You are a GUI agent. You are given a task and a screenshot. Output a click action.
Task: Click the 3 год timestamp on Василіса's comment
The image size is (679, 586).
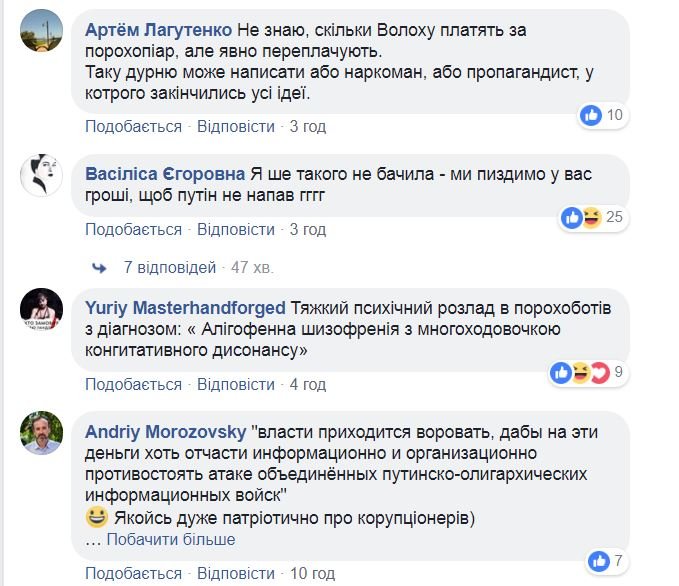click(x=307, y=230)
